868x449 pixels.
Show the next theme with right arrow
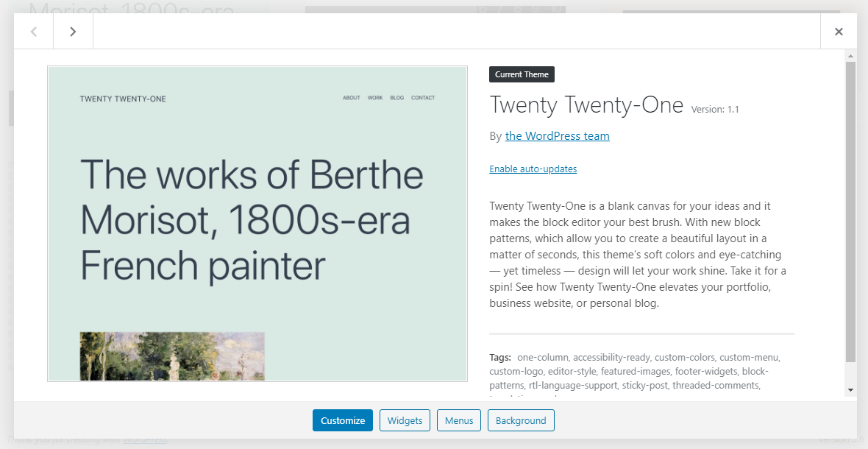tap(73, 32)
